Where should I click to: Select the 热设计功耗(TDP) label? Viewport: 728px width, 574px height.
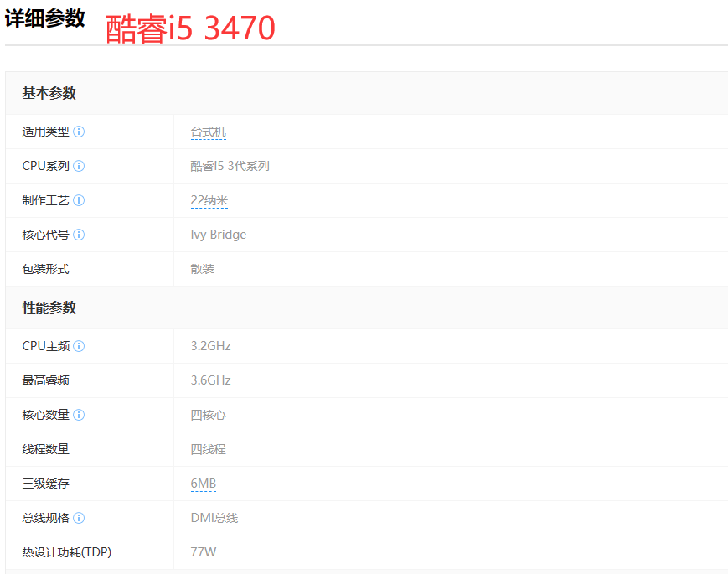pos(67,553)
